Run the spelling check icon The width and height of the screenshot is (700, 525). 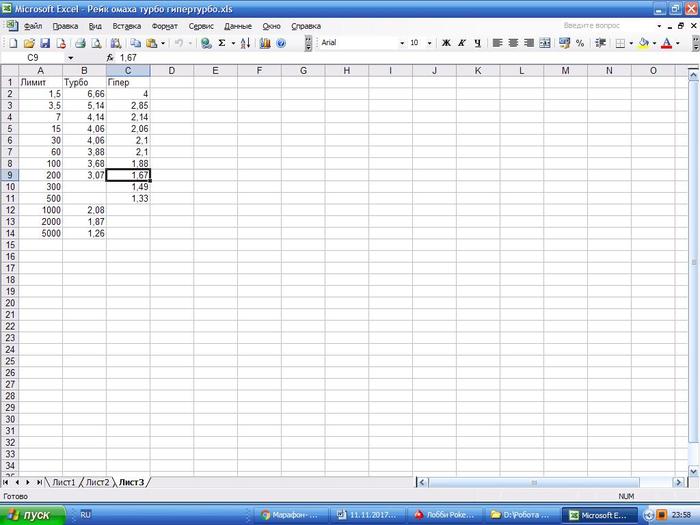[x=116, y=43]
